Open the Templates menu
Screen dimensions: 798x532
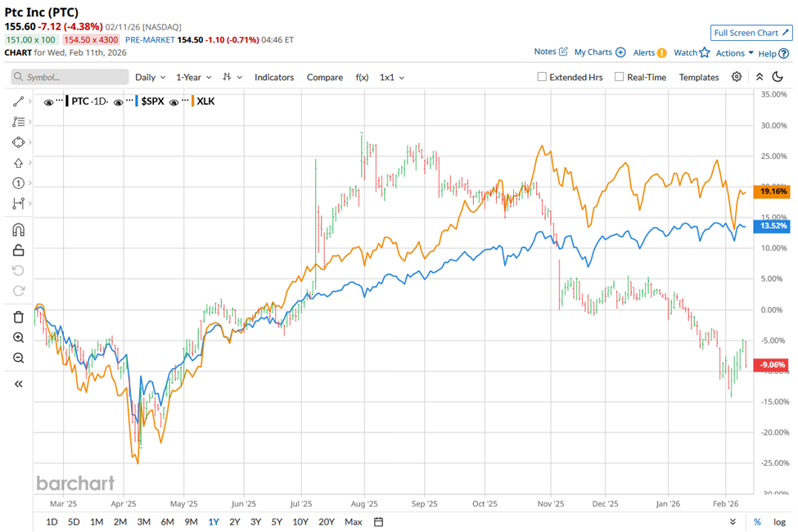click(x=699, y=78)
